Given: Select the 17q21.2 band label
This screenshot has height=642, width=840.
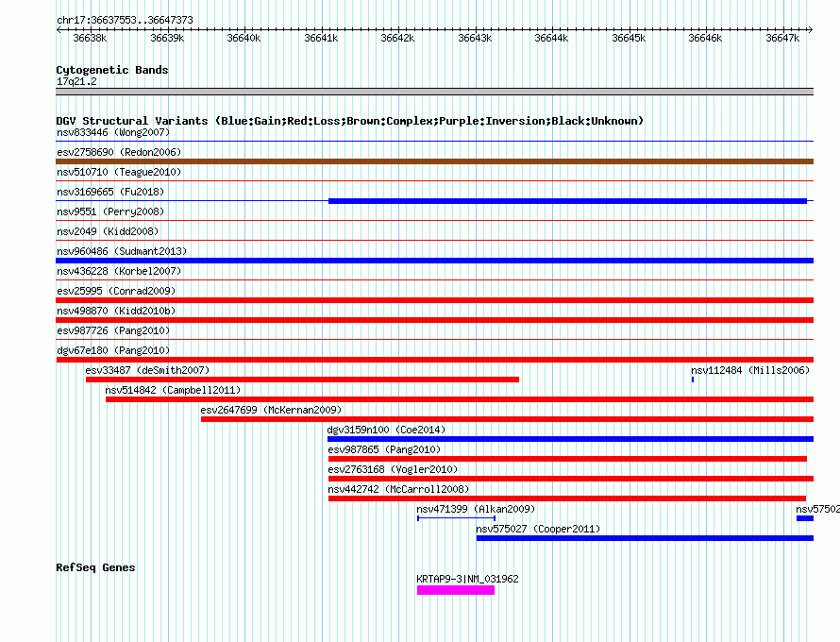Looking at the screenshot, I should tap(76, 81).
